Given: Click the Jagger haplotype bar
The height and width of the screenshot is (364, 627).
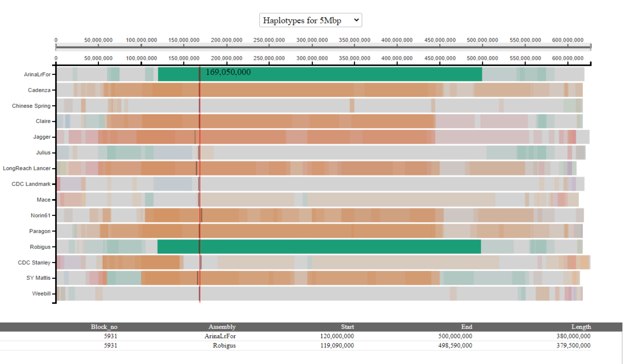Looking at the screenshot, I should 323,137.
